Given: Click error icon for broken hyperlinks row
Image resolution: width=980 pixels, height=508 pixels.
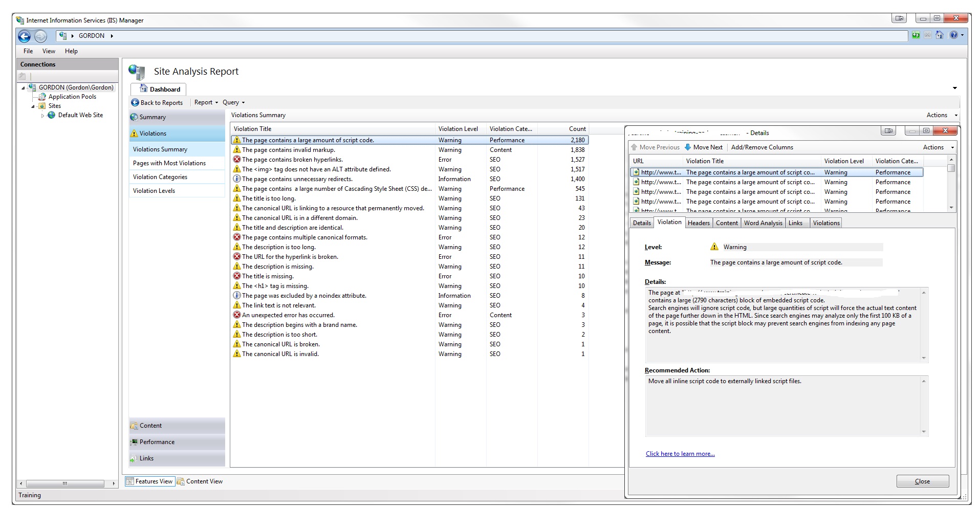Looking at the screenshot, I should pyautogui.click(x=237, y=160).
